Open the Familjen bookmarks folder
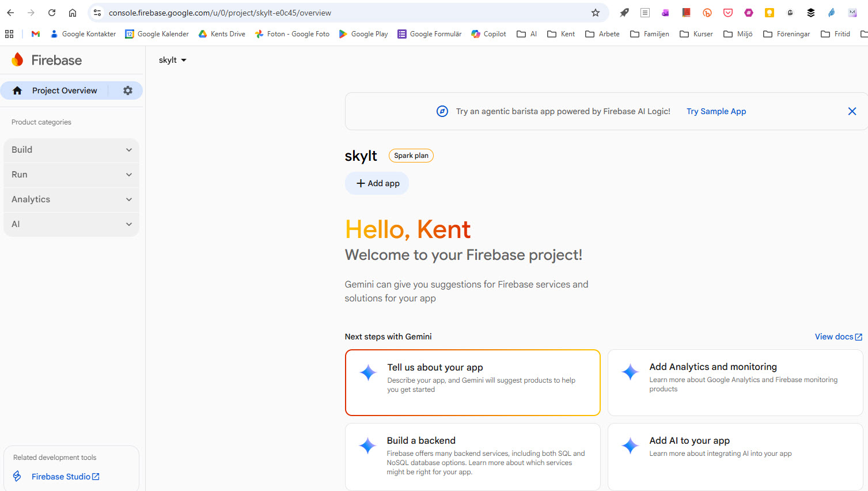868x491 pixels. click(650, 34)
